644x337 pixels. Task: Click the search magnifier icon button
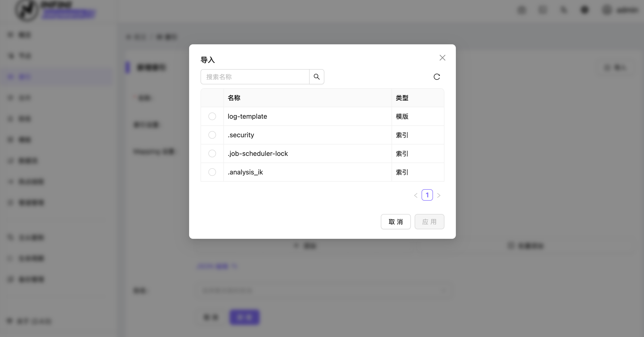click(x=317, y=77)
